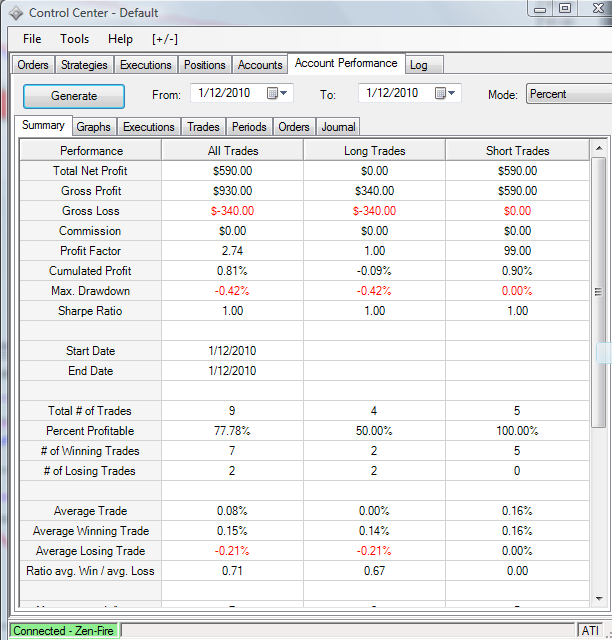Click the End Date row label
Screen dimensions: 612x640
click(91, 371)
